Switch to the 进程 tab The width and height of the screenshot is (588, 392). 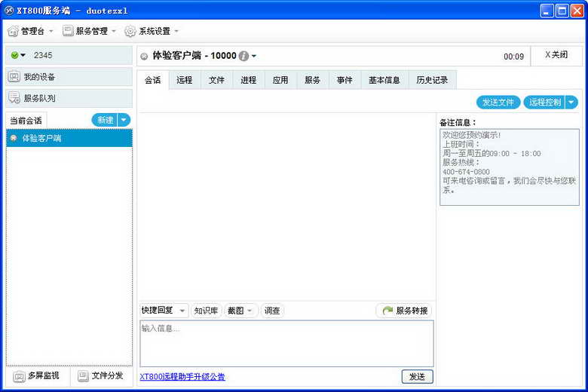tap(249, 80)
